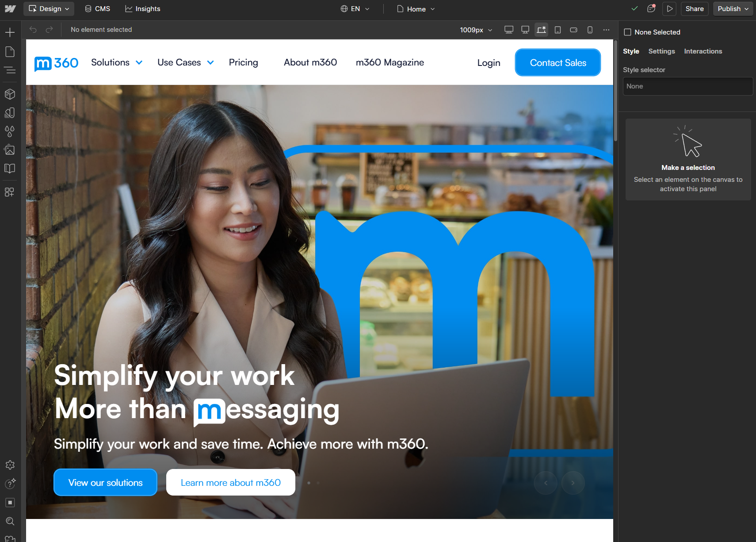Open the Add elements panel
Screen dimensions: 756x542
coord(10,32)
